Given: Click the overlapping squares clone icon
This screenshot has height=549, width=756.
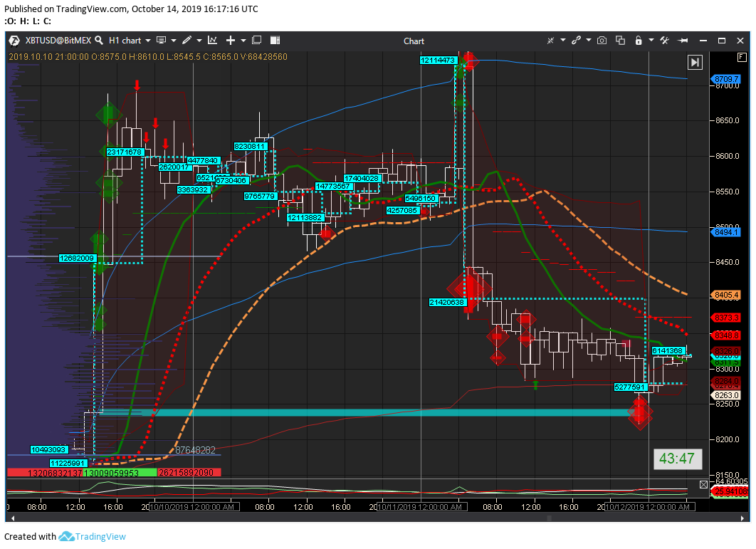Looking at the screenshot, I should pos(621,41).
